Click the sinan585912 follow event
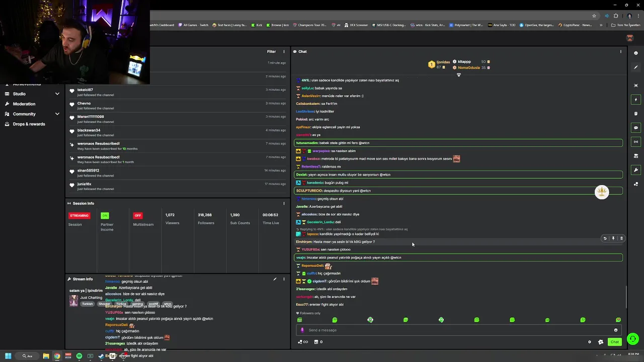This screenshot has height=362, width=644. click(x=178, y=172)
